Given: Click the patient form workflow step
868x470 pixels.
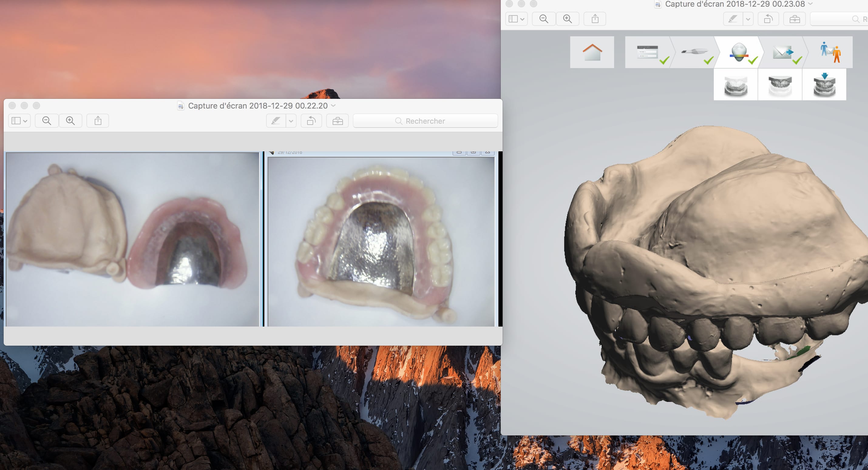Looking at the screenshot, I should tap(647, 52).
